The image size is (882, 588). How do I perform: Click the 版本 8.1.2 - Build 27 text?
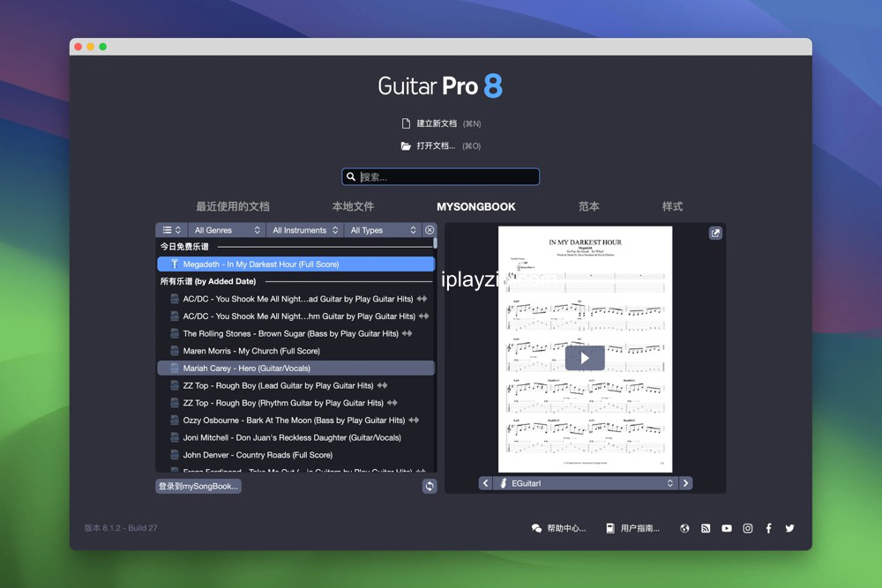pos(121,528)
